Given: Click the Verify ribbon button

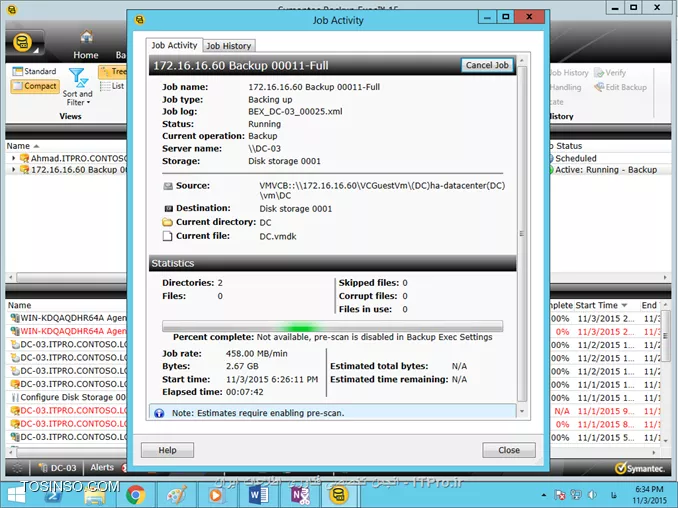Looking at the screenshot, I should [x=610, y=73].
